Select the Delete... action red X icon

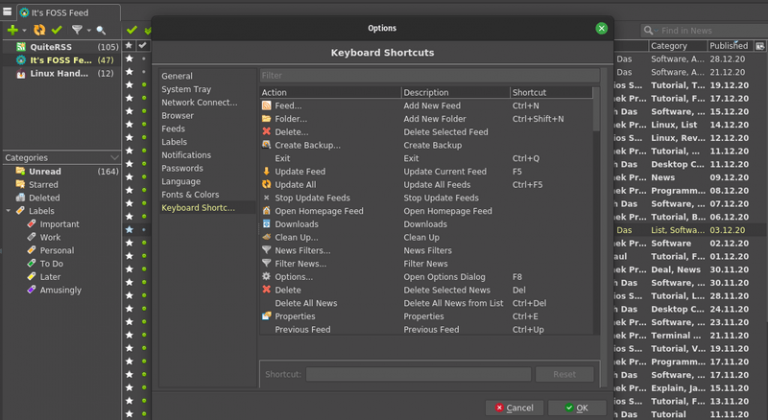point(266,132)
